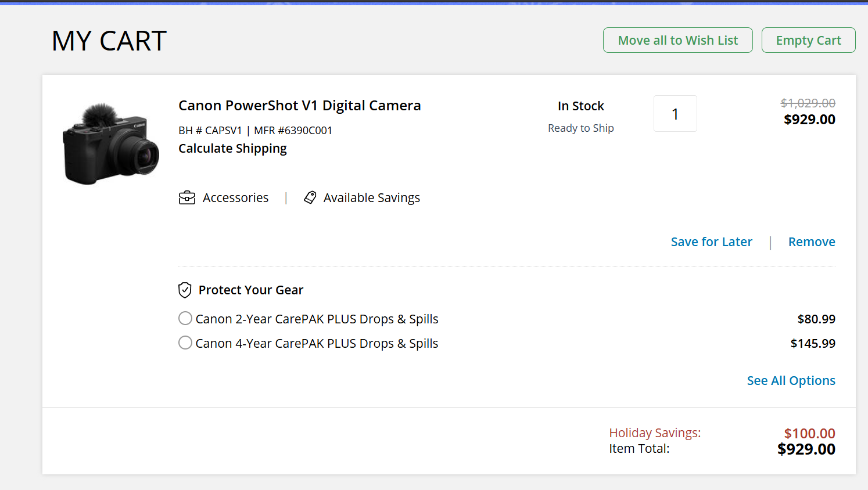The height and width of the screenshot is (490, 868).
Task: Click Save for Later link
Action: [x=711, y=242]
